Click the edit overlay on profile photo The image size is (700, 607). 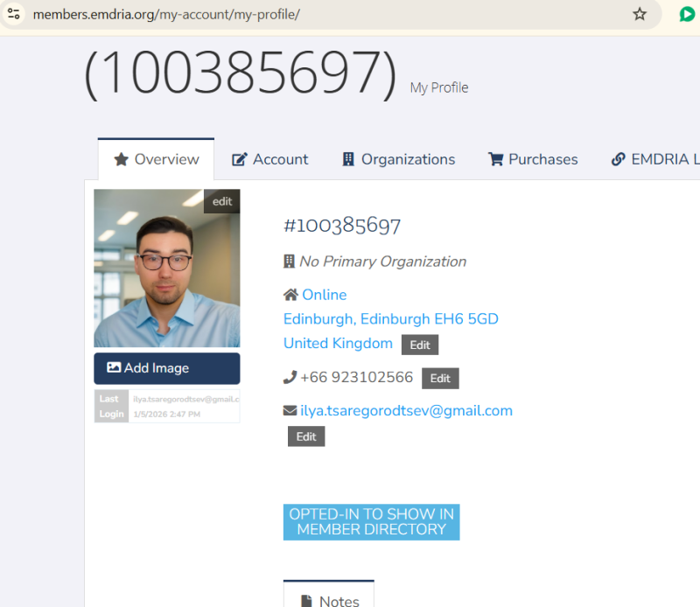pos(222,201)
